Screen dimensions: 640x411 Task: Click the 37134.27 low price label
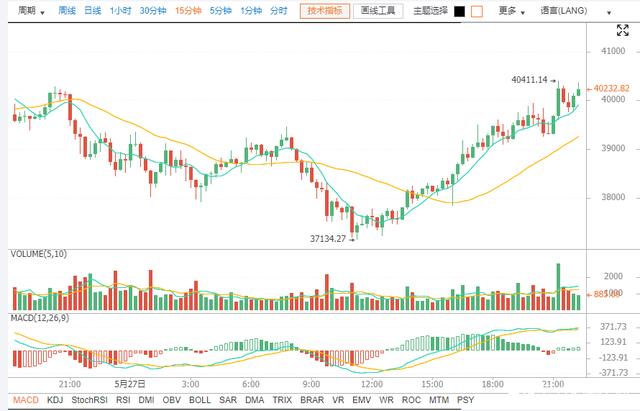tap(328, 239)
